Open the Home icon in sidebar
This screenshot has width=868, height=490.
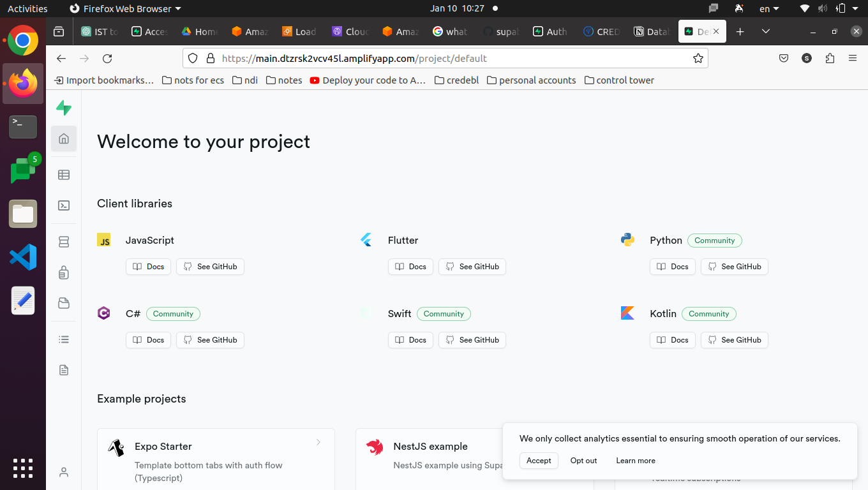[x=64, y=138]
